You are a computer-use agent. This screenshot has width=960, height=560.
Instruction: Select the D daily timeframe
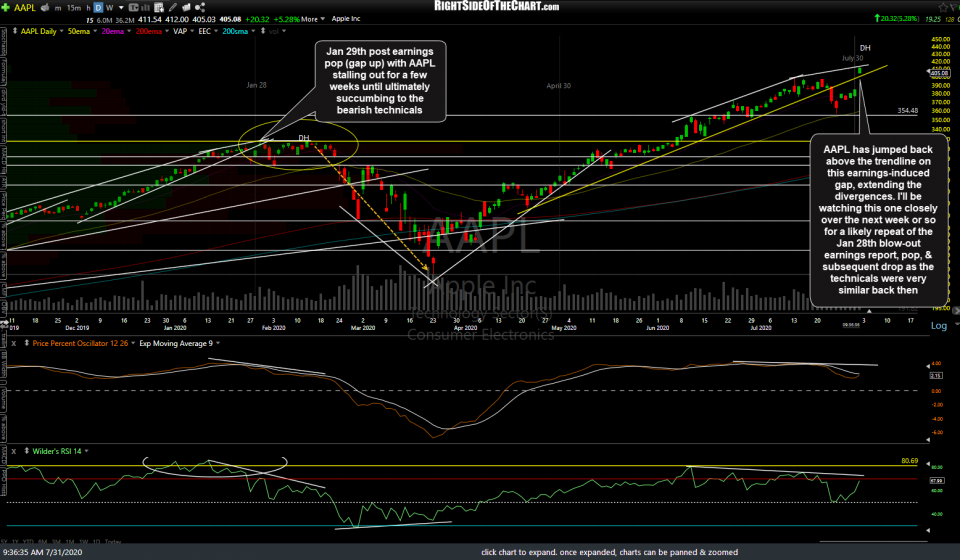pos(98,8)
